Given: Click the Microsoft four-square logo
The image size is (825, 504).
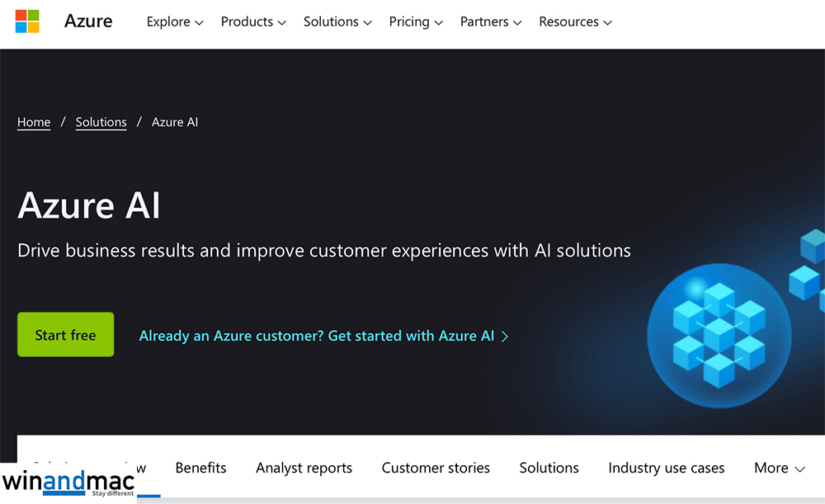Looking at the screenshot, I should point(27,21).
